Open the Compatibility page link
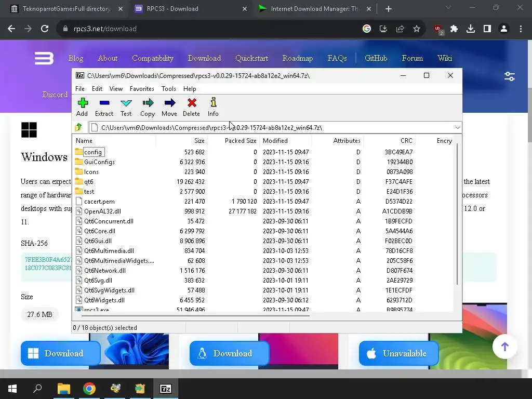 (153, 58)
